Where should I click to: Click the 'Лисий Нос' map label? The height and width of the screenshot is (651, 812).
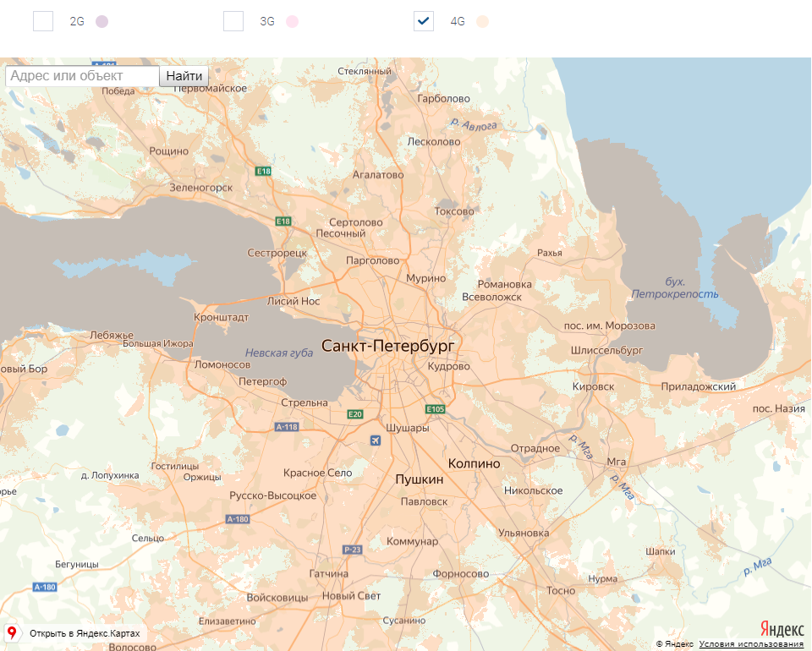pyautogui.click(x=294, y=301)
